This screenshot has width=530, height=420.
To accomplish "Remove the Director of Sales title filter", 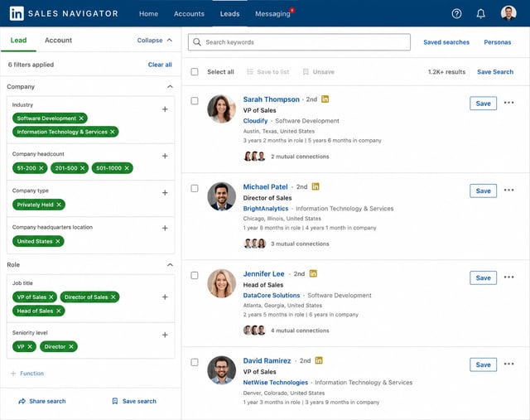I will [x=113, y=297].
